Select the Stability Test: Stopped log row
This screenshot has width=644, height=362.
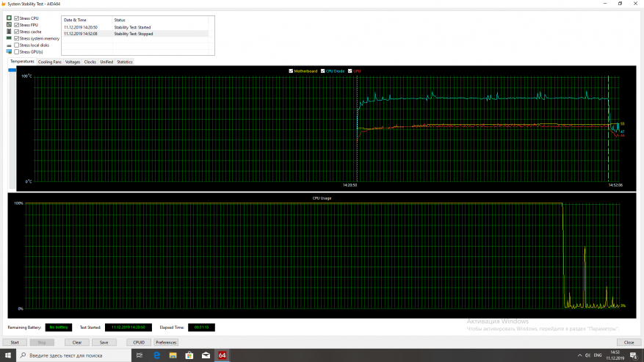click(x=136, y=34)
